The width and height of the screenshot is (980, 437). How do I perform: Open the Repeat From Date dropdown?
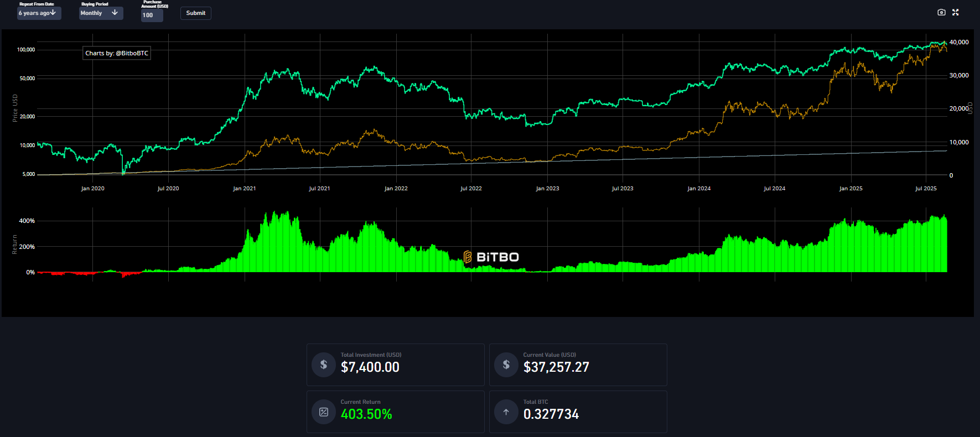point(39,13)
